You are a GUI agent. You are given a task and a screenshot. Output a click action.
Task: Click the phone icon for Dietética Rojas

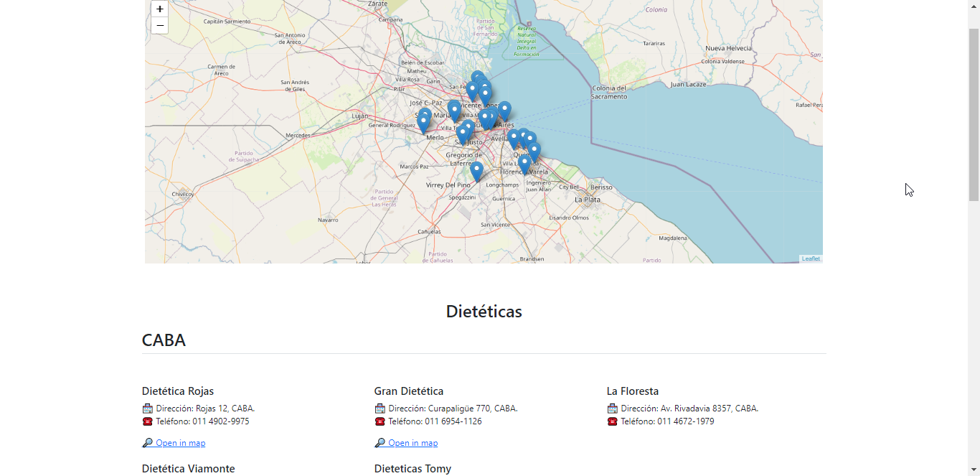pos(148,421)
